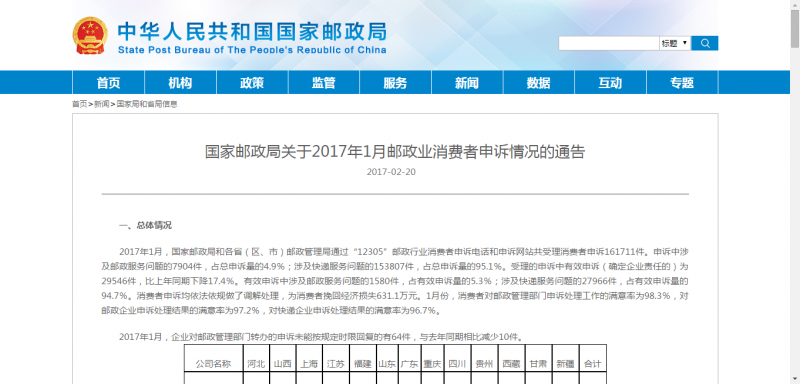Focus the search text input field
The width and height of the screenshot is (800, 384).
pyautogui.click(x=609, y=43)
